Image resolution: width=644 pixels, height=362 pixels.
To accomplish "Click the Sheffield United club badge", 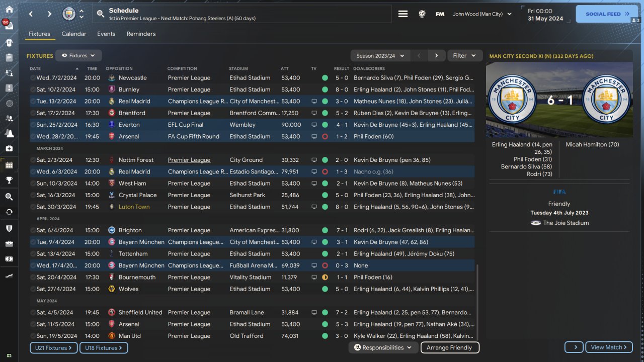I will [x=112, y=312].
